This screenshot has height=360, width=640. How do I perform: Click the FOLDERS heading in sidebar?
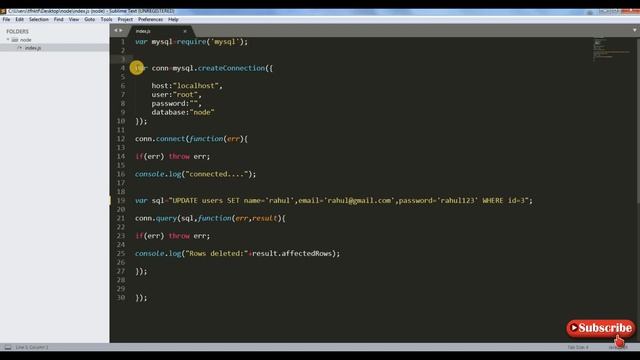[17, 31]
